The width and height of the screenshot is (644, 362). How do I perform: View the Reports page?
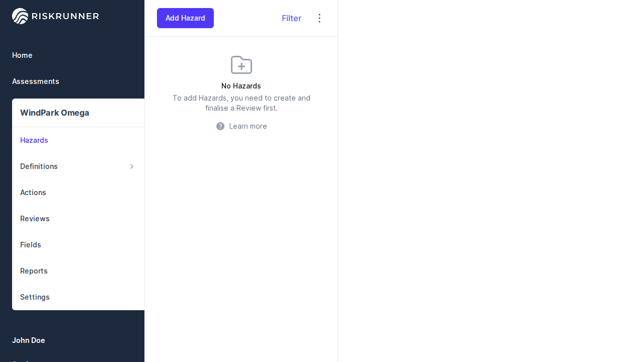pyautogui.click(x=34, y=271)
